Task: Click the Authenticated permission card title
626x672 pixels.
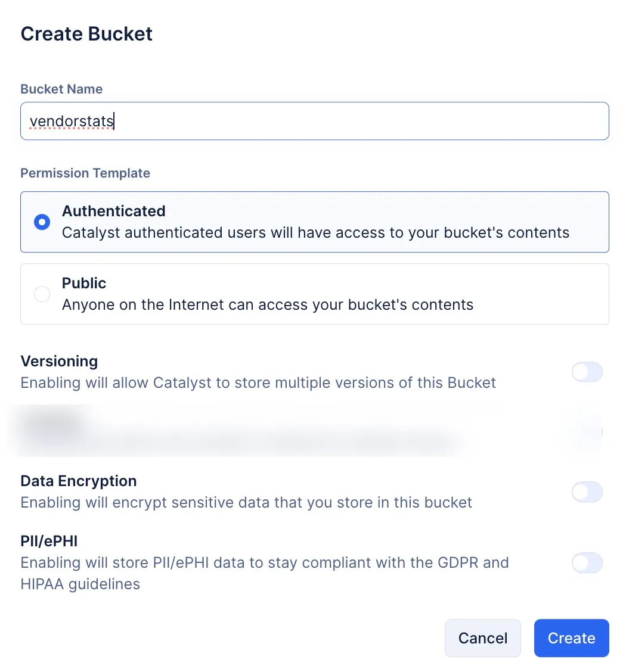Action: [x=114, y=211]
